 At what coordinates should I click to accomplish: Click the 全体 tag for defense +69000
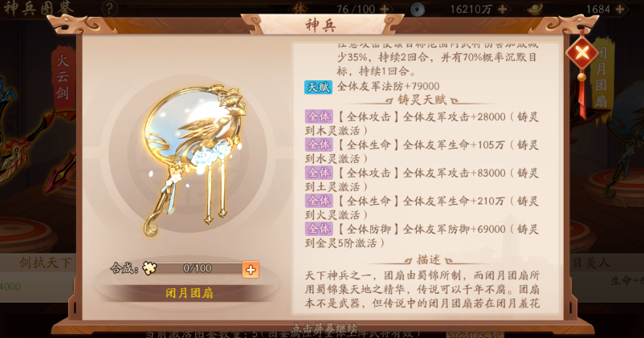click(319, 229)
